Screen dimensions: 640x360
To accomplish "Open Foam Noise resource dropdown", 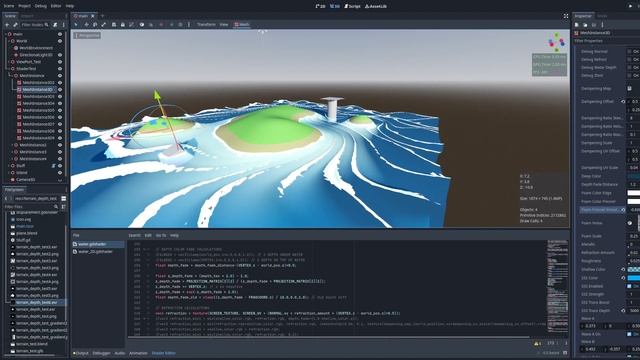I will [x=629, y=223].
